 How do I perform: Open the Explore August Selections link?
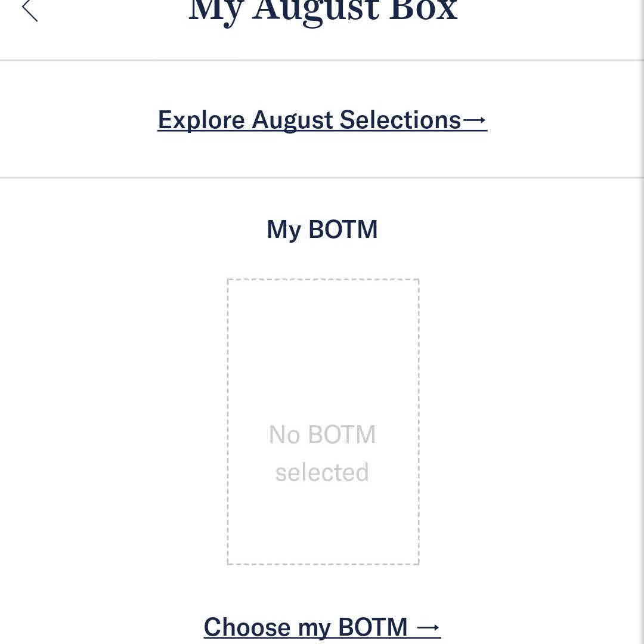coord(322,120)
